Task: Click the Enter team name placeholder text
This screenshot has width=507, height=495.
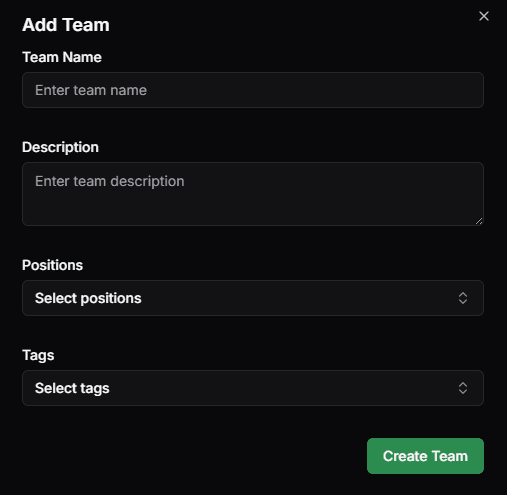Action: click(91, 90)
